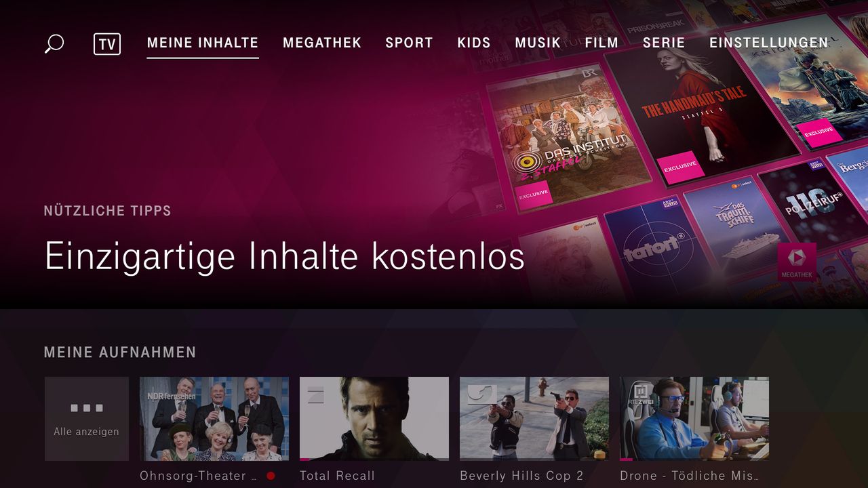
Task: Select Drone - Tödliche Mission thumbnail
Action: 694,419
